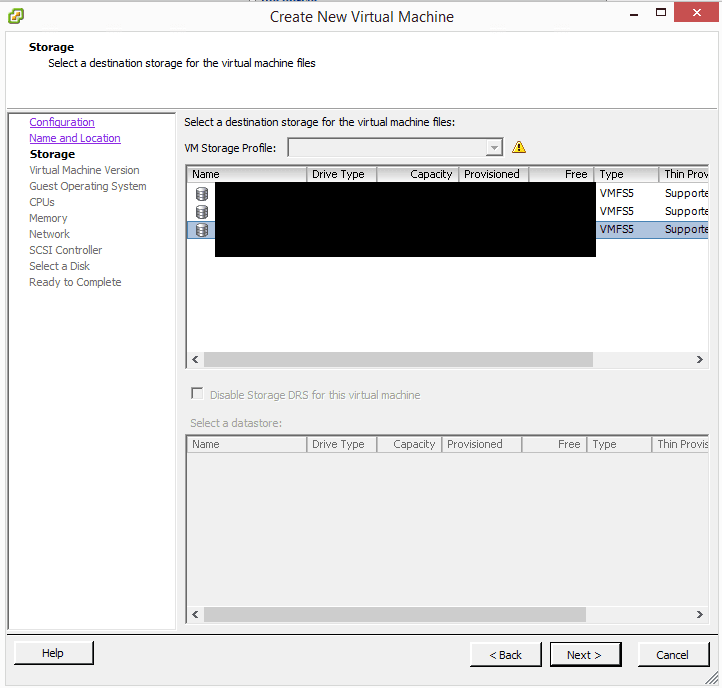Maximize the Create New Virtual Machine window
This screenshot has height=688, width=722.
click(661, 13)
